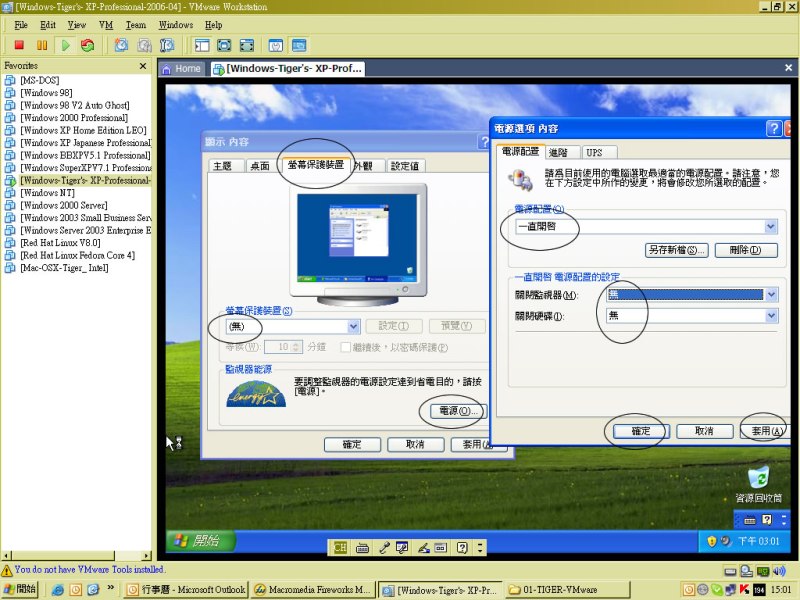Viewport: 800px width, 600px height.
Task: Click the Take Snapshot toolbar icon
Action: tap(121, 45)
